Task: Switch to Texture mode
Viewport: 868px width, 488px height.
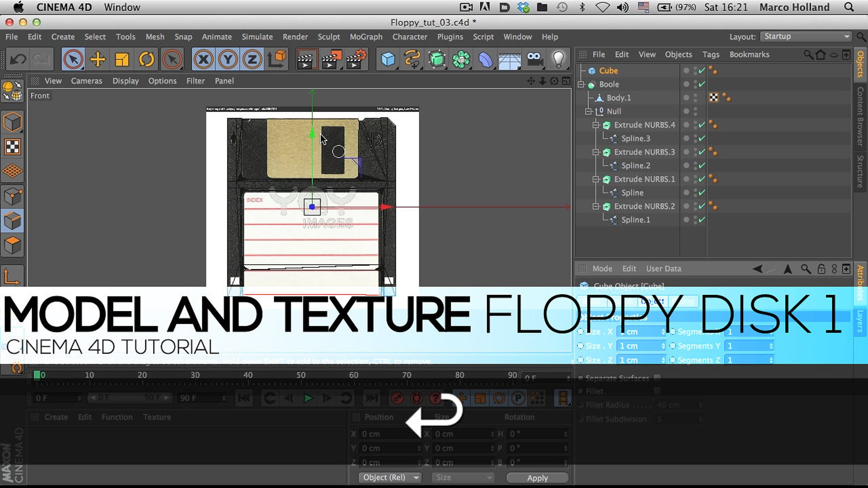Action: 13,147
